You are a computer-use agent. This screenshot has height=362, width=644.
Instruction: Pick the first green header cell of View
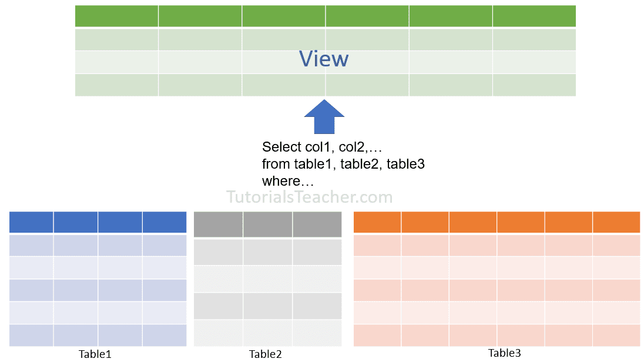116,16
